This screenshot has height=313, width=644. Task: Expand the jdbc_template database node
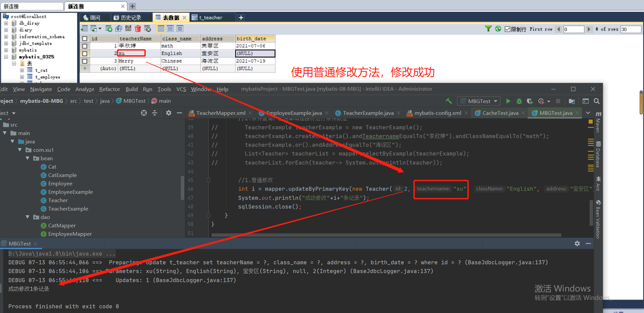click(x=6, y=43)
